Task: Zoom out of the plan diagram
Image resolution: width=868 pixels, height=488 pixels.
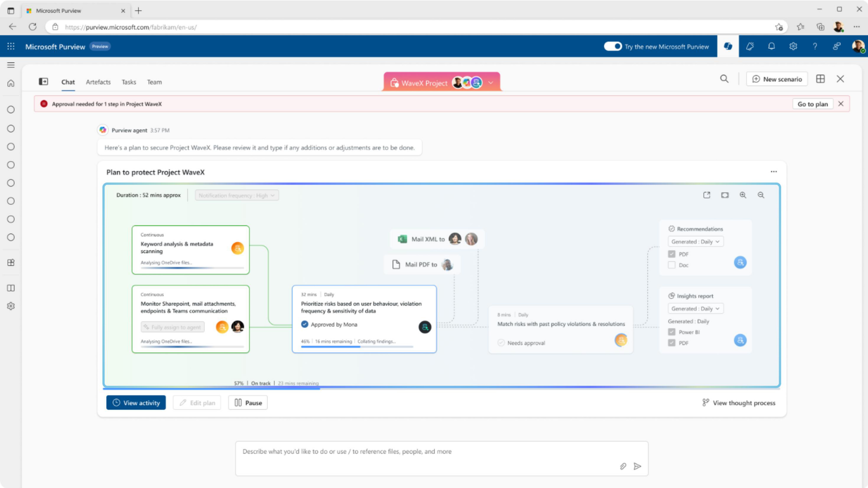Action: point(761,195)
